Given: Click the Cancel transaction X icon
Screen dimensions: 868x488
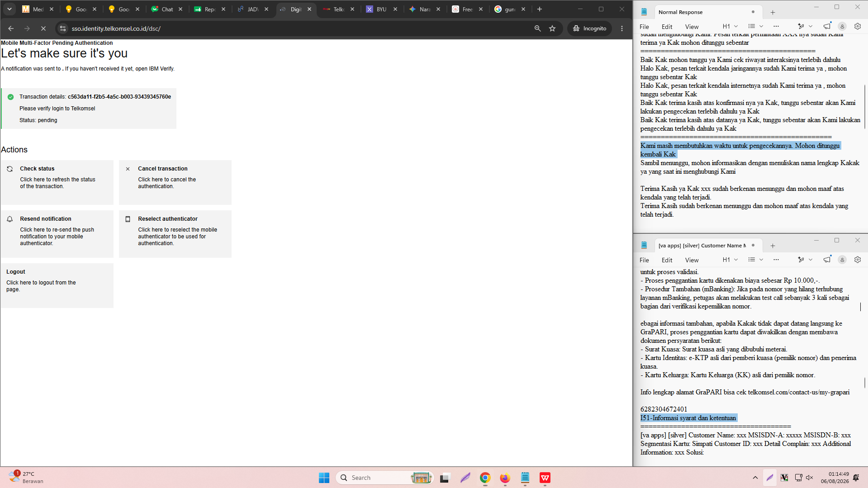Looking at the screenshot, I should pyautogui.click(x=128, y=169).
